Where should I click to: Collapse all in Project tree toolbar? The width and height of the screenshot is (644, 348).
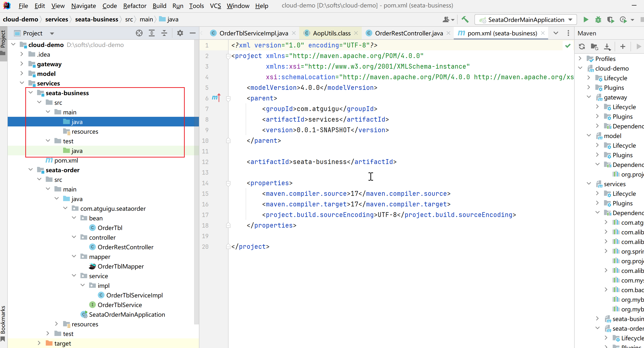pyautogui.click(x=164, y=33)
